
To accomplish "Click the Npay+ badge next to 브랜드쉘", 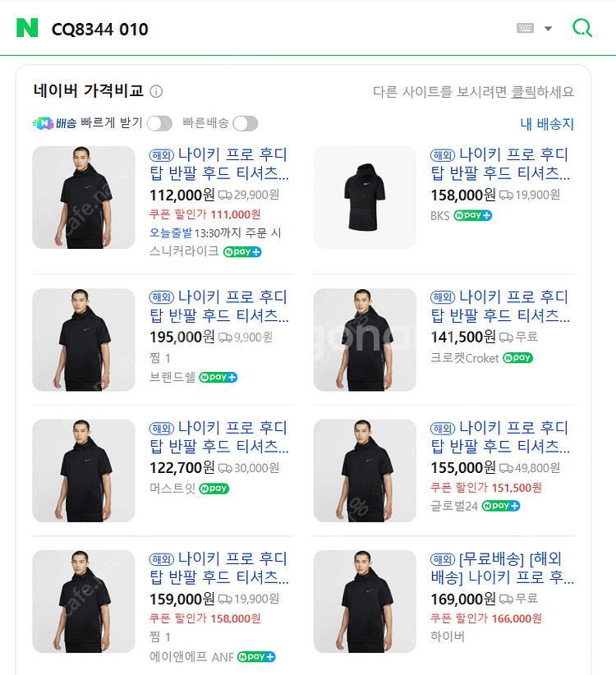I will (x=218, y=378).
